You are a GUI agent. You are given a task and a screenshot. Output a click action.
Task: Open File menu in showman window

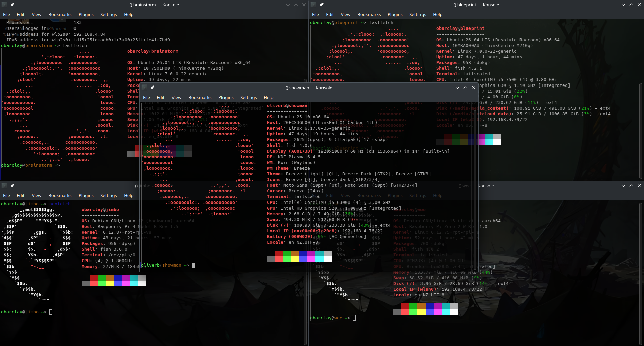click(x=147, y=97)
